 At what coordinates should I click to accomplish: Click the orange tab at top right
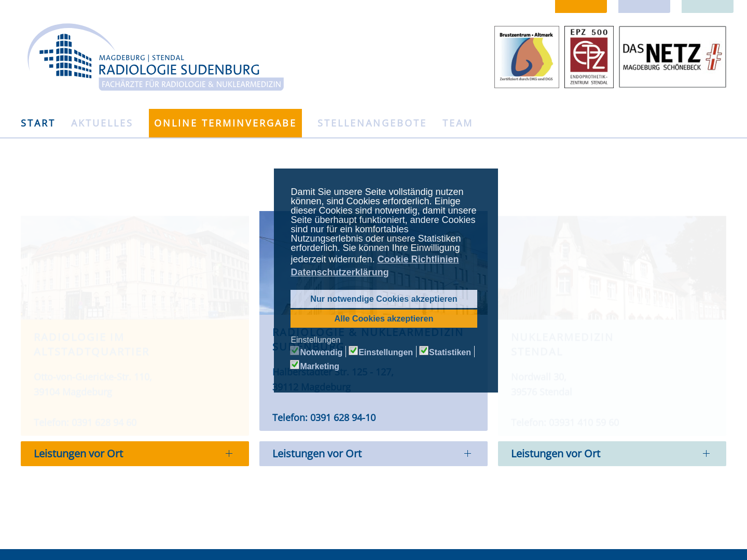581,6
